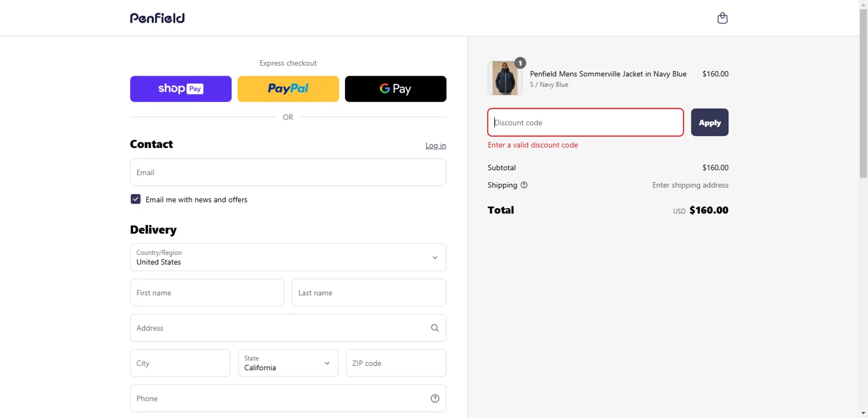
Task: Choose Google Pay express checkout
Action: click(x=396, y=89)
